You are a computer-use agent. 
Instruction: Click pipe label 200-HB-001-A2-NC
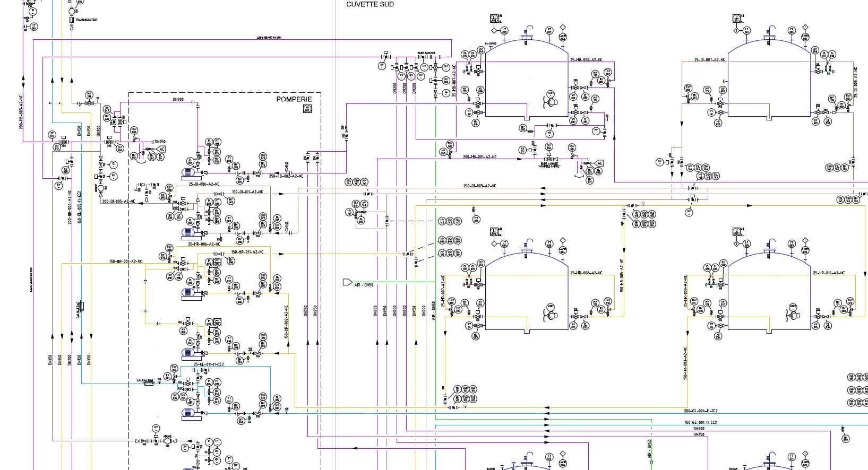tap(479, 157)
